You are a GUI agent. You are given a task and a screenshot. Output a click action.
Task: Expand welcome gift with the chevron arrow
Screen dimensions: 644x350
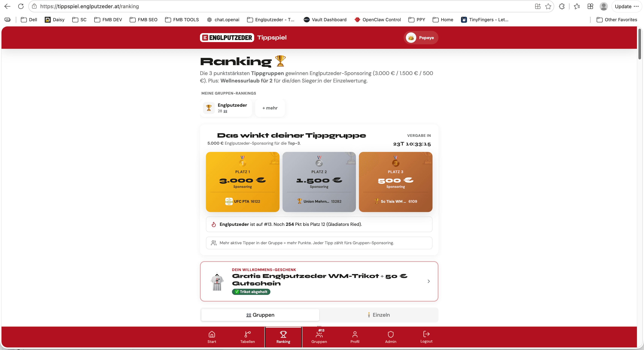429,281
